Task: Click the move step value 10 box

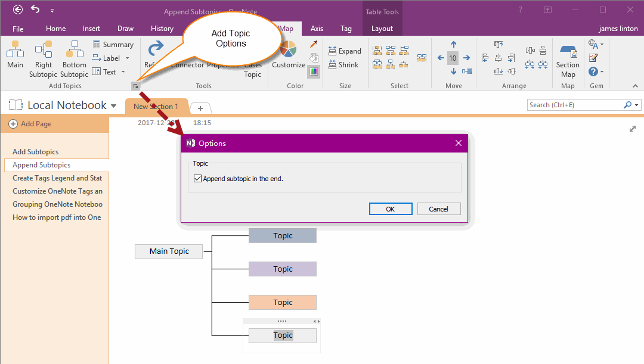Action: [453, 58]
